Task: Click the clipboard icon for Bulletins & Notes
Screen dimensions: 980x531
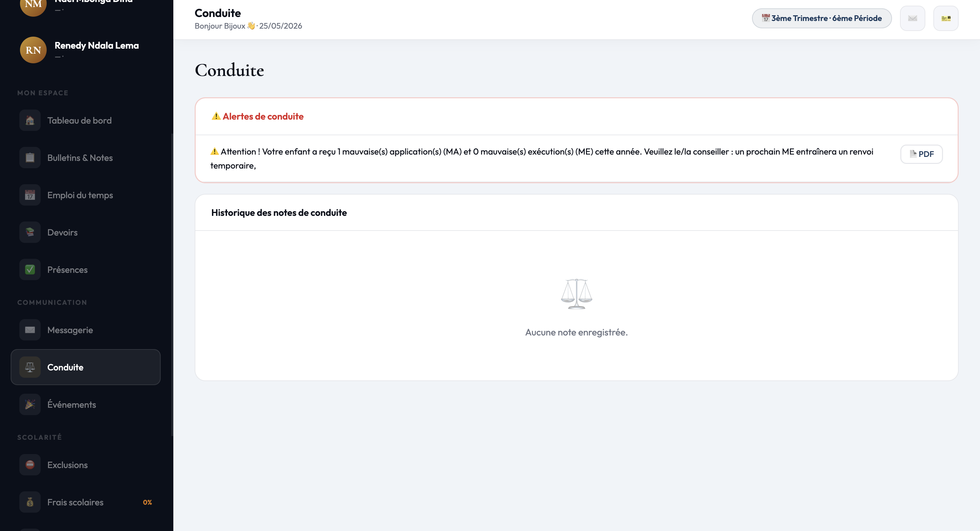Action: [30, 158]
